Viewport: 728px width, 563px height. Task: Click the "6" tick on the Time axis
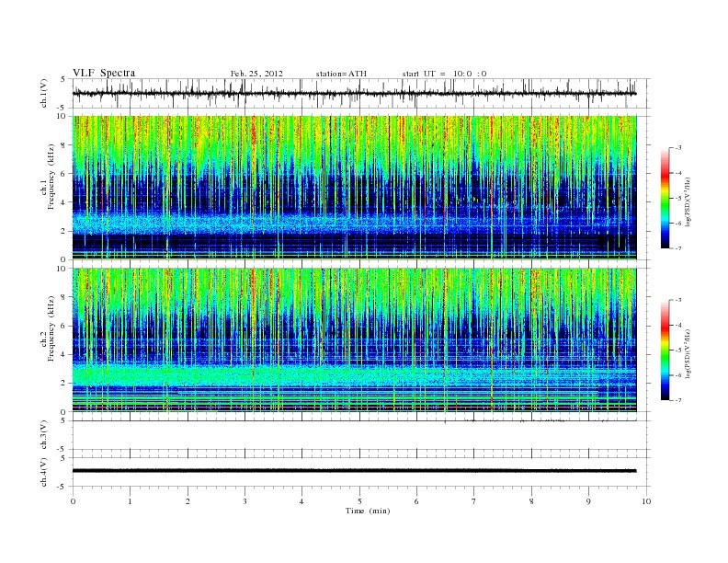coord(416,501)
